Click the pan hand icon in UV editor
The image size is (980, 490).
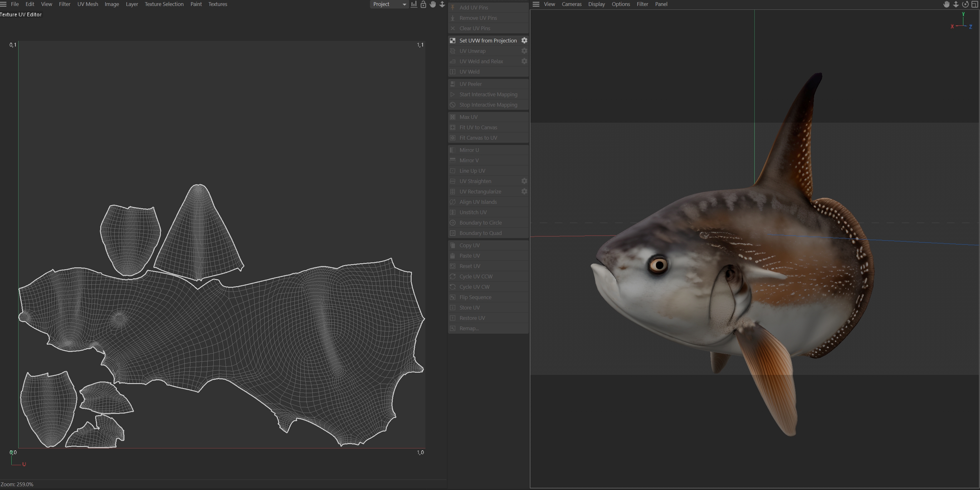coord(433,4)
